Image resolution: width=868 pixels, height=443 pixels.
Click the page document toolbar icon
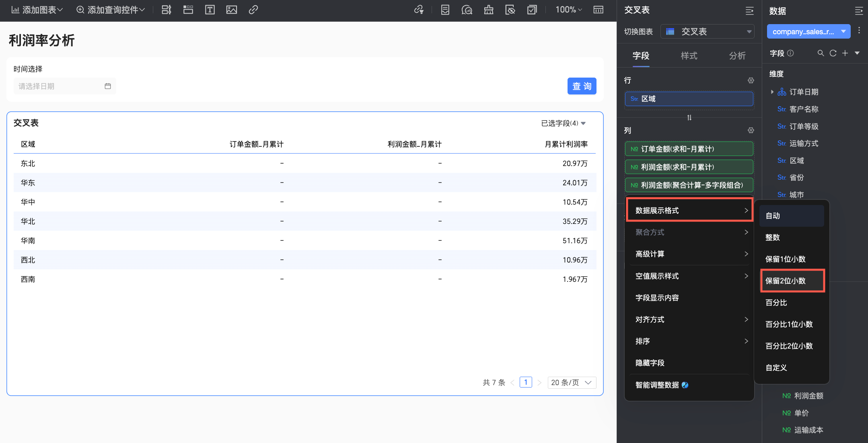(445, 10)
